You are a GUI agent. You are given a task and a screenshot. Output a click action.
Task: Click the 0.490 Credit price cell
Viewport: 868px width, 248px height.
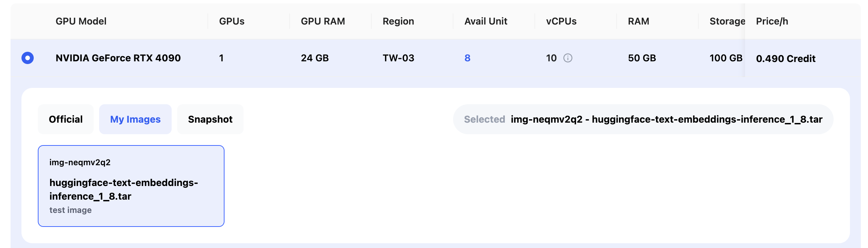click(x=786, y=59)
